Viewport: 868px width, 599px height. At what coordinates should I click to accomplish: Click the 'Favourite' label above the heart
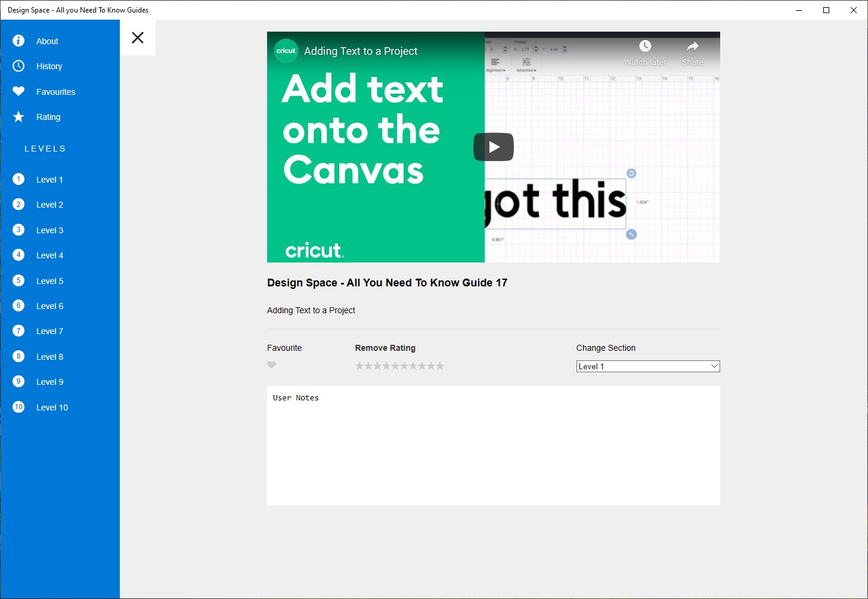pos(284,348)
